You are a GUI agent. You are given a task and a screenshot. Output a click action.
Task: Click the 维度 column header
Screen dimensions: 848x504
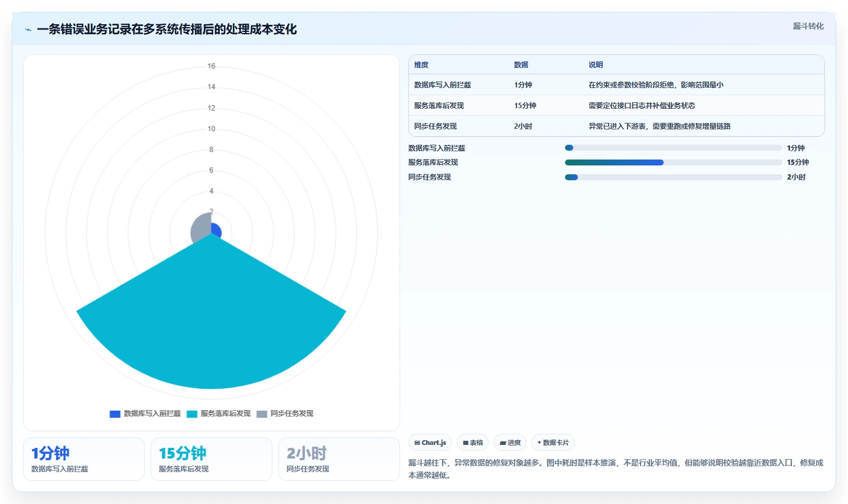(x=421, y=65)
